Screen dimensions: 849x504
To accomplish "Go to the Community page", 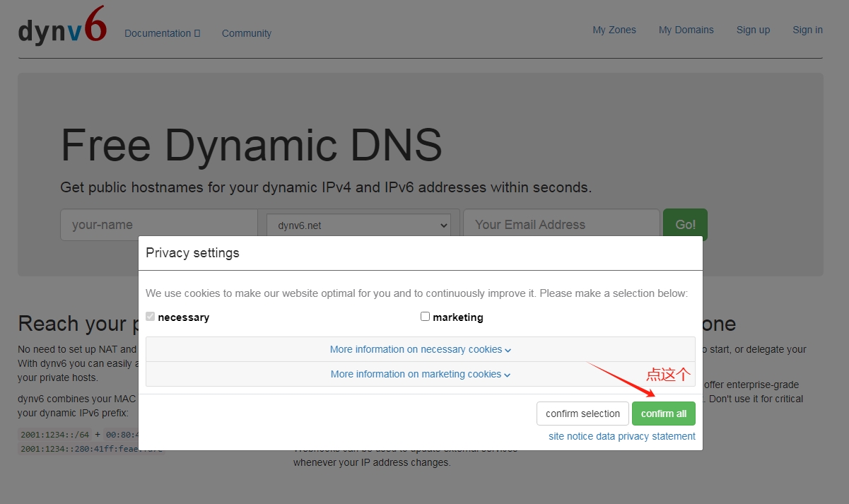I will pos(246,33).
